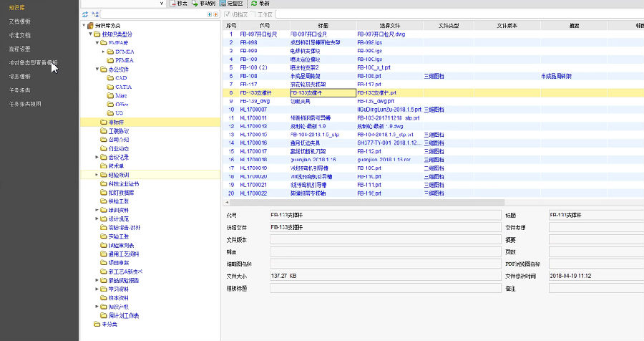Click the 移去 remove icon in toolbar
The width and height of the screenshot is (644, 341).
[x=171, y=4]
